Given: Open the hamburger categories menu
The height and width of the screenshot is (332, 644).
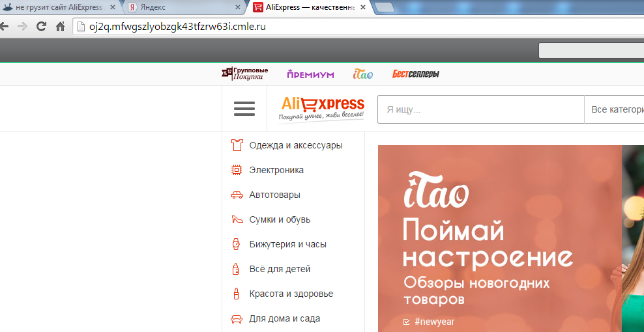Looking at the screenshot, I should click(x=244, y=109).
